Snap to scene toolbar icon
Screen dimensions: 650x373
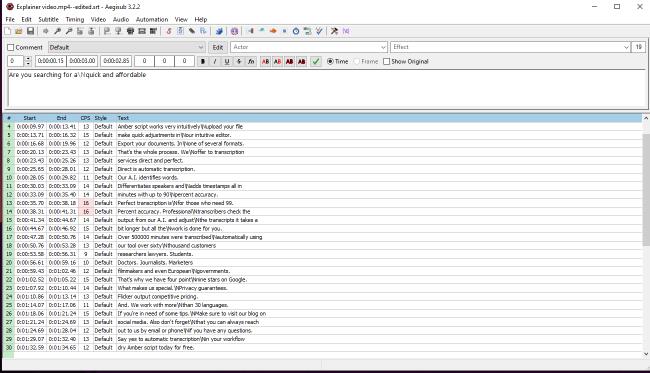point(142,31)
